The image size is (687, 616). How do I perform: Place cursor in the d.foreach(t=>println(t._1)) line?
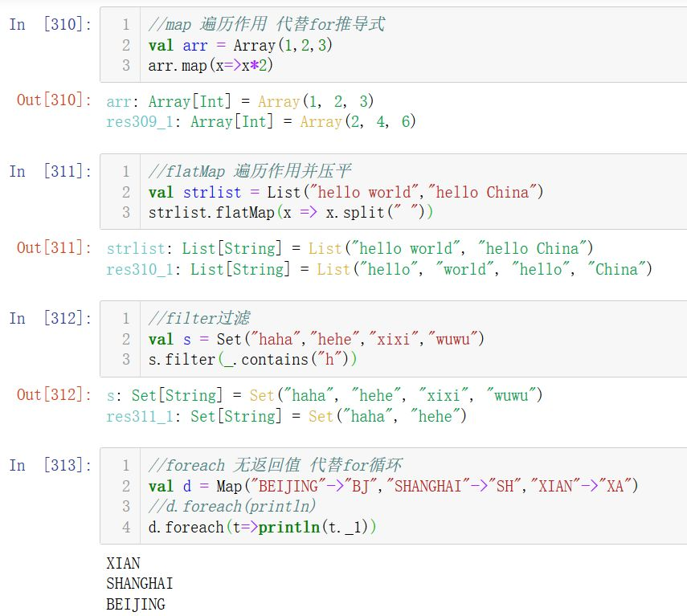pyautogui.click(x=262, y=527)
